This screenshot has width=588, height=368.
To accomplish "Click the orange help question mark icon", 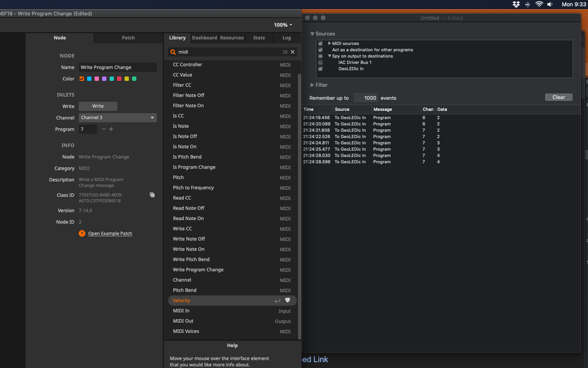I will click(82, 234).
